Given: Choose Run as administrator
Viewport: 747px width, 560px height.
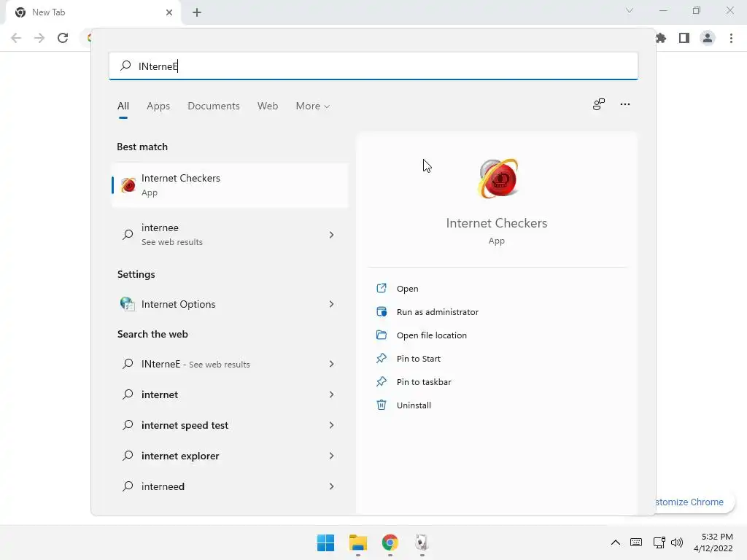Looking at the screenshot, I should [x=438, y=312].
